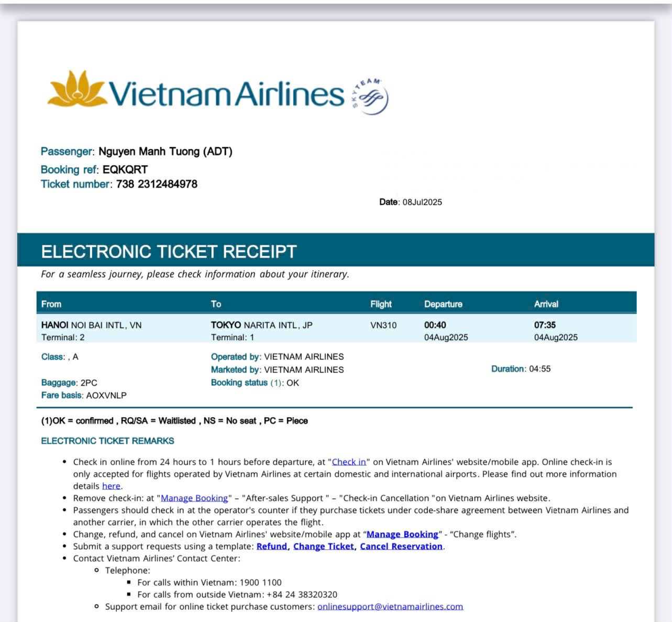Open the "Check in" link

[x=349, y=462]
